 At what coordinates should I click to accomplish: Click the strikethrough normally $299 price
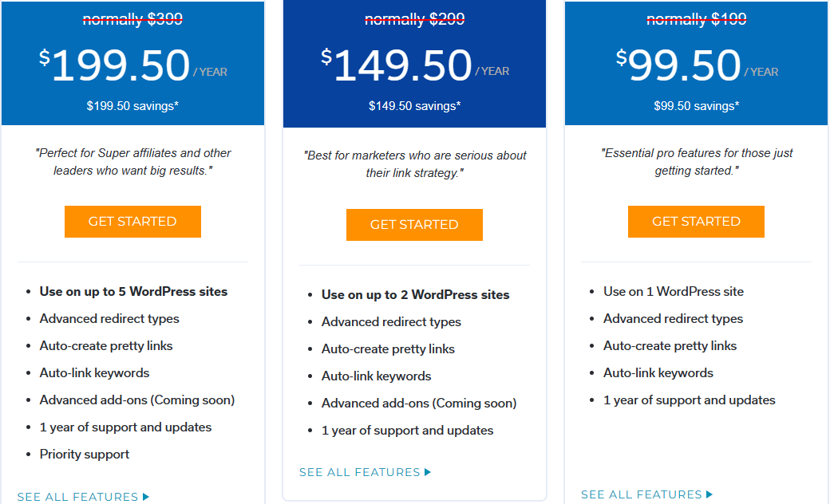[414, 18]
